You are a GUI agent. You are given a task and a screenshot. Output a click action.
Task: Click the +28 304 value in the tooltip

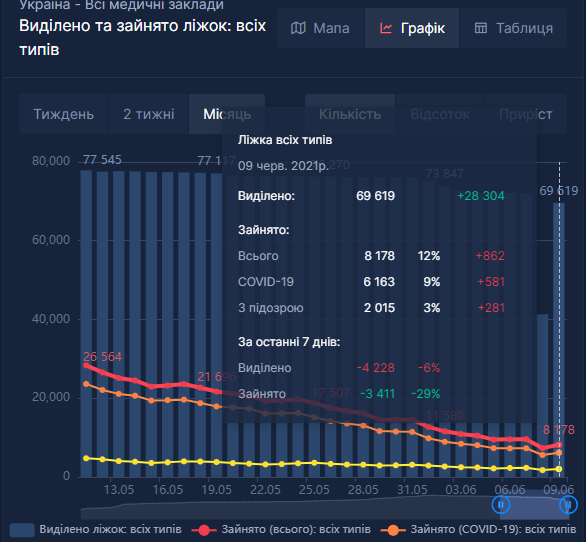481,196
